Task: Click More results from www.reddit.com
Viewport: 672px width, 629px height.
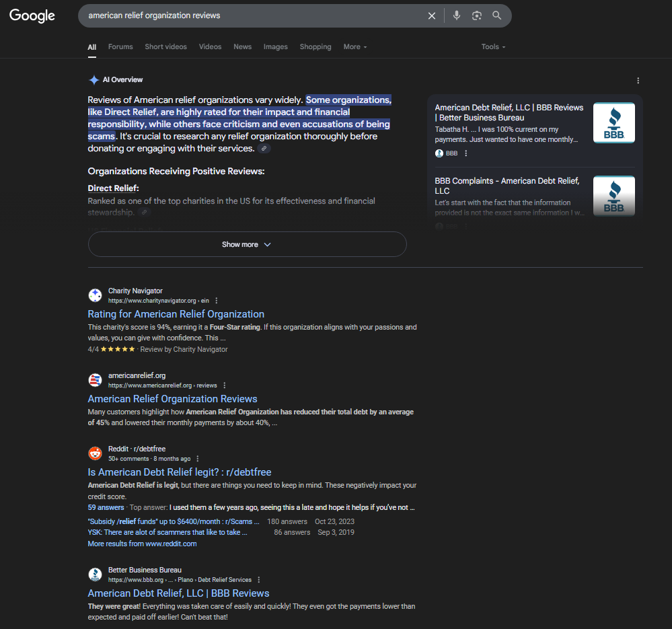Action: click(x=142, y=544)
